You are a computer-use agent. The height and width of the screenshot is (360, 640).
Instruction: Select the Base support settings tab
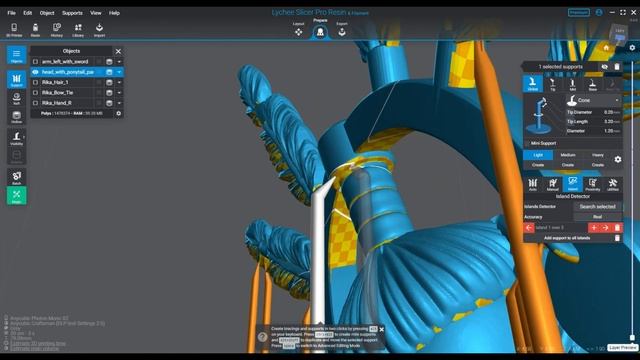[593, 84]
